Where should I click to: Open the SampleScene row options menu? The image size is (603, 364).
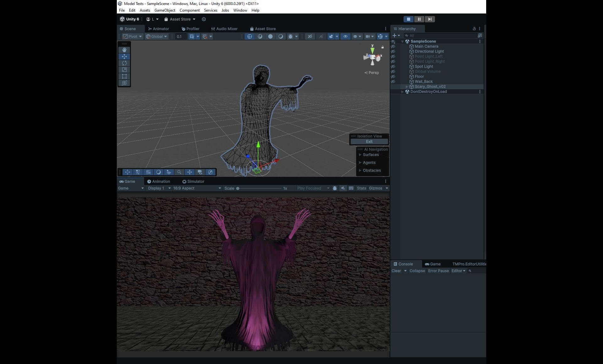480,41
